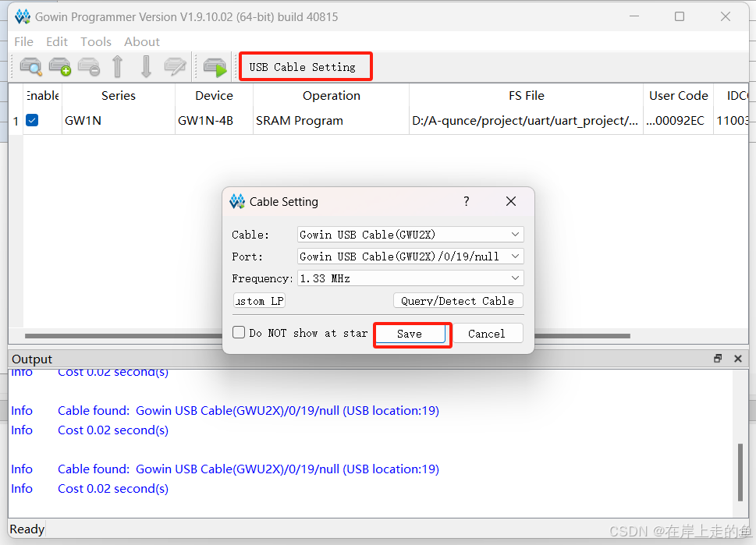
Task: Click the Move Up arrow icon
Action: tap(118, 66)
